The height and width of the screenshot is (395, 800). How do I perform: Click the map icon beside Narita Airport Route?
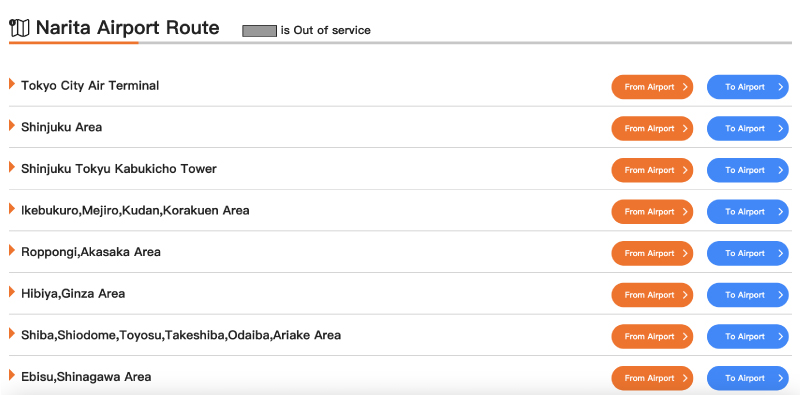[19, 28]
